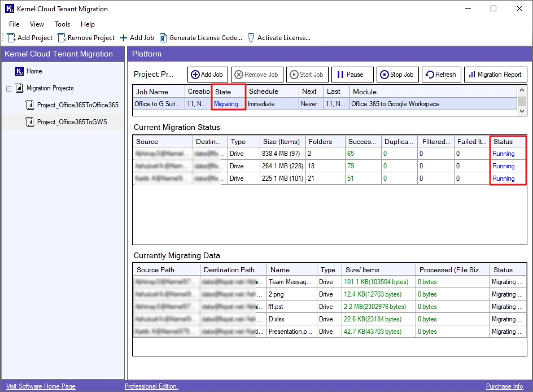
Task: Click the Activate License toolbar icon
Action: click(251, 38)
